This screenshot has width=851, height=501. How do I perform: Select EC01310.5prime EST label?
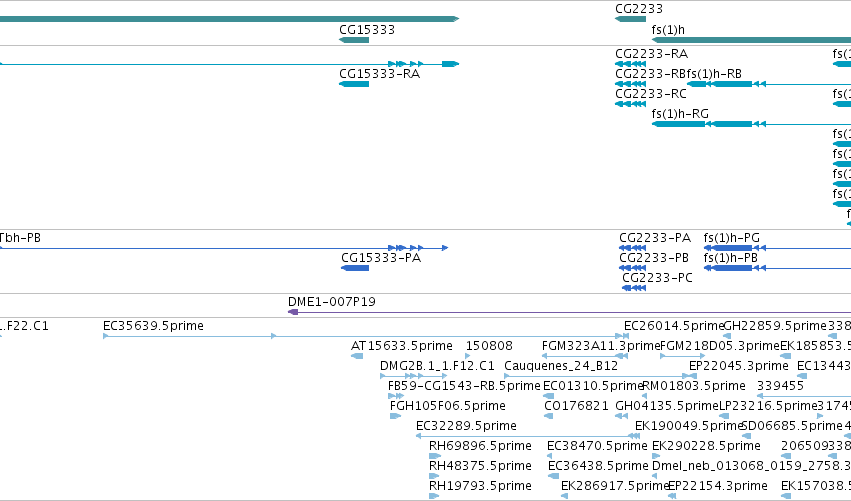593,386
